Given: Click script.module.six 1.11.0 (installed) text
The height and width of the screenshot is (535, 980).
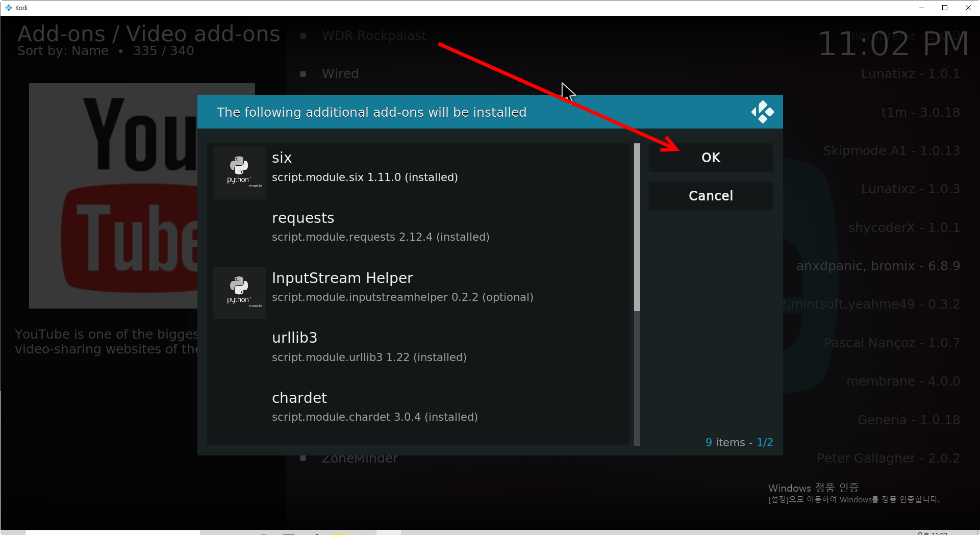Looking at the screenshot, I should click(x=365, y=177).
